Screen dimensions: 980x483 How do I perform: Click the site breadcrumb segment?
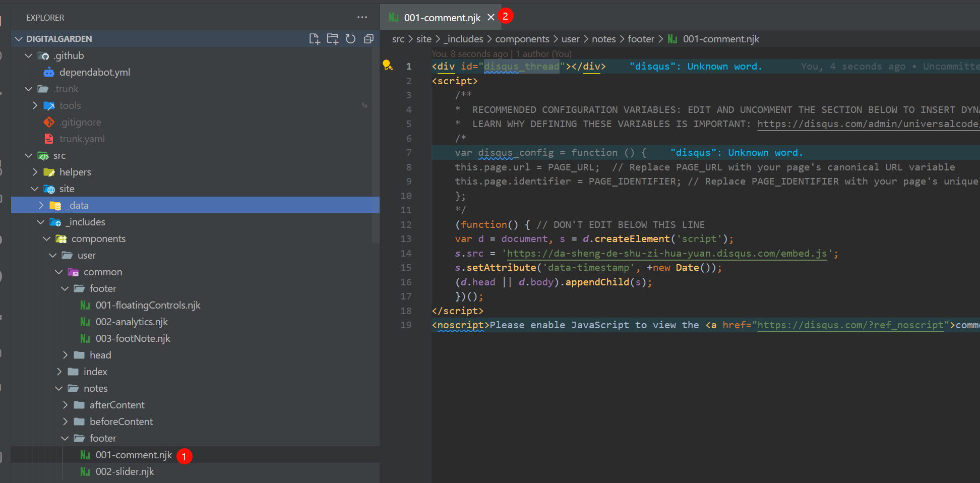click(424, 39)
